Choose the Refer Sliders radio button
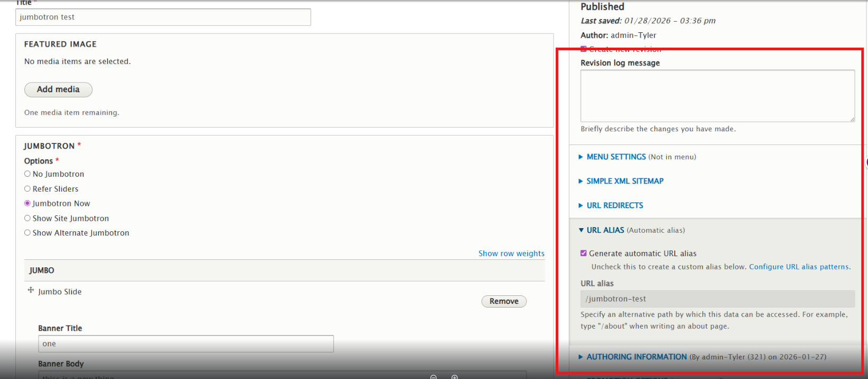 (x=28, y=189)
